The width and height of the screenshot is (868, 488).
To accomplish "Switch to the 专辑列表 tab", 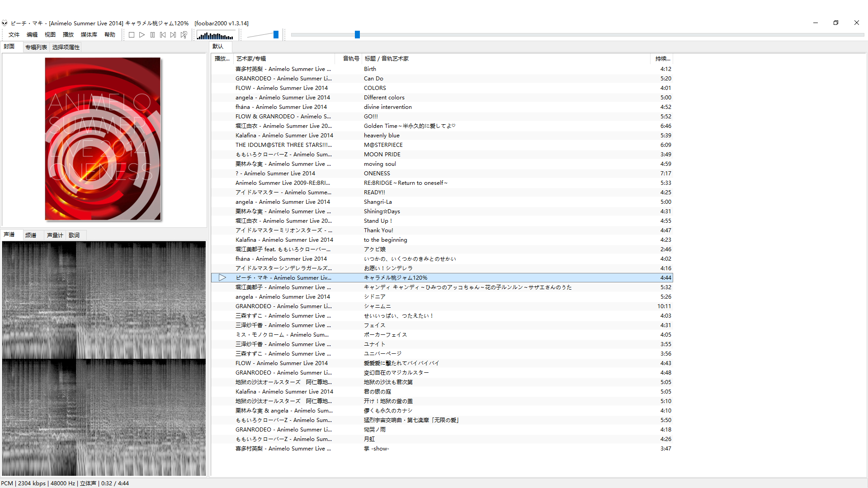I will [36, 47].
